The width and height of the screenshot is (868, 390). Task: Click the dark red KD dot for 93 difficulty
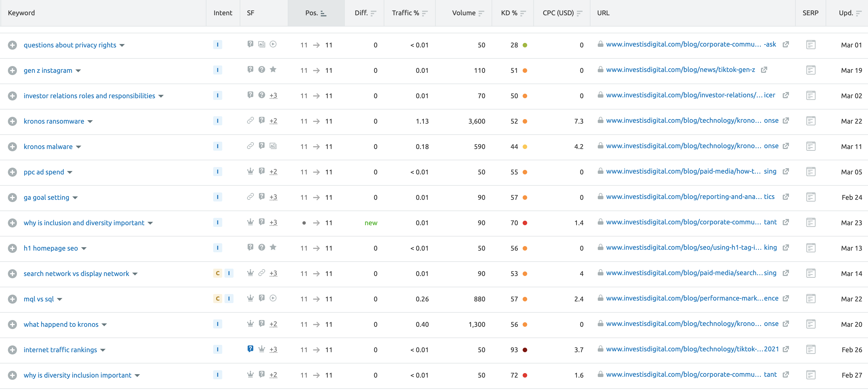(x=525, y=350)
